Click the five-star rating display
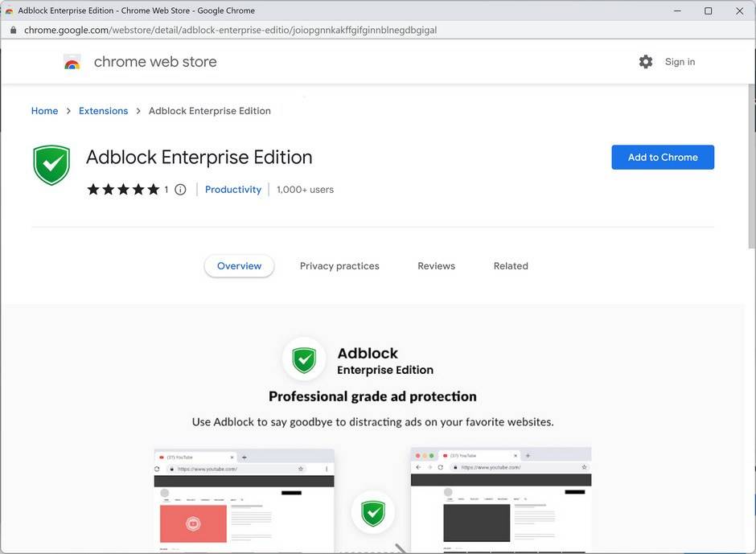The image size is (756, 554). point(123,190)
